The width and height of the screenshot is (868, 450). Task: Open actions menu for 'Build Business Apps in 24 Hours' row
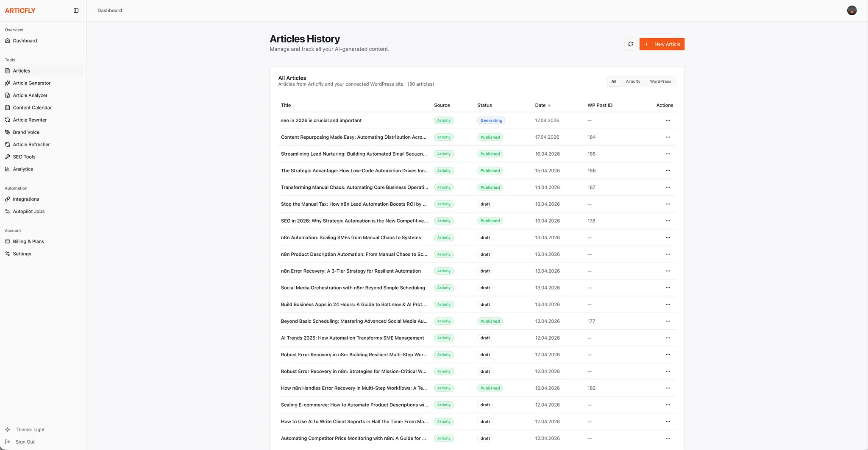(x=668, y=305)
